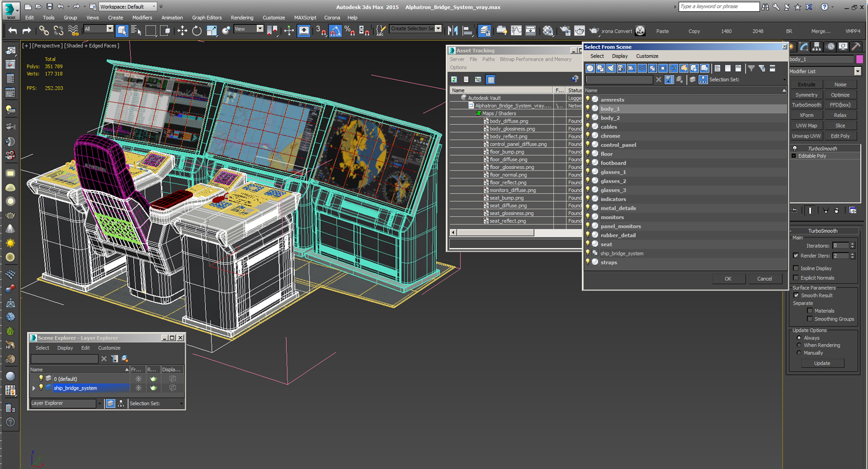Choose the Select and Move tool
This screenshot has width=868, height=469.
click(x=182, y=30)
